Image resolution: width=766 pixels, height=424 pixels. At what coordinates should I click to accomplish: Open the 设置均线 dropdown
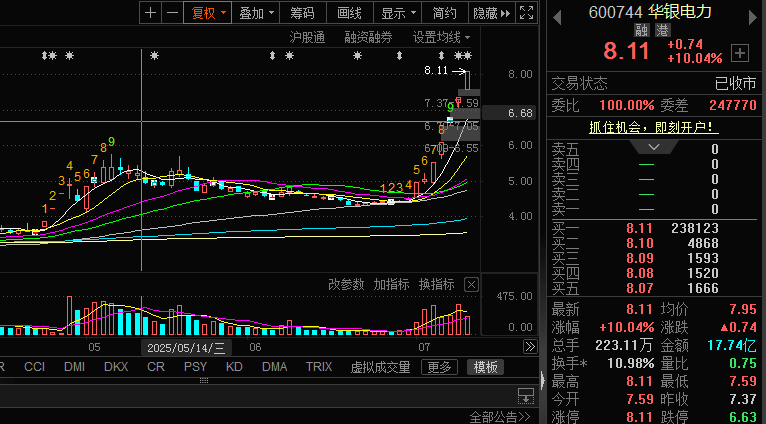click(441, 37)
